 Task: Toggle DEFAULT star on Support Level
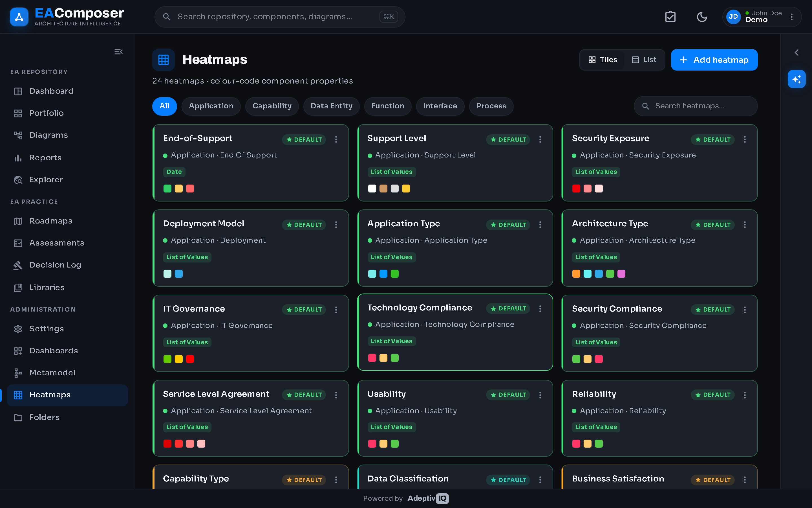[508, 139]
